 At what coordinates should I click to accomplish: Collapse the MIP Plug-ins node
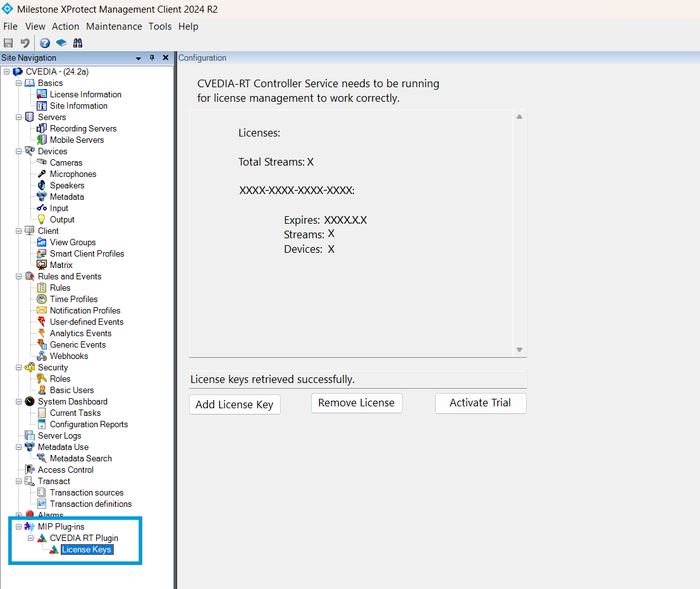pos(18,526)
